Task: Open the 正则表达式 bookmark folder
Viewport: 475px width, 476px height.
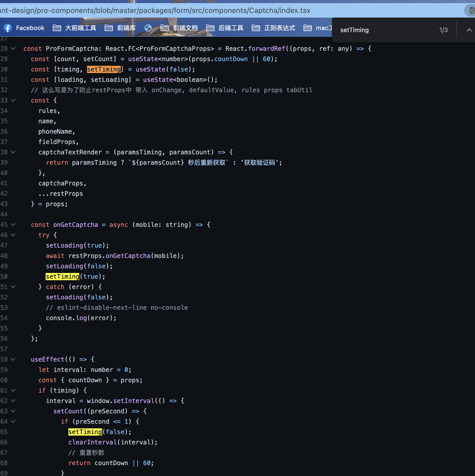Action: click(274, 28)
